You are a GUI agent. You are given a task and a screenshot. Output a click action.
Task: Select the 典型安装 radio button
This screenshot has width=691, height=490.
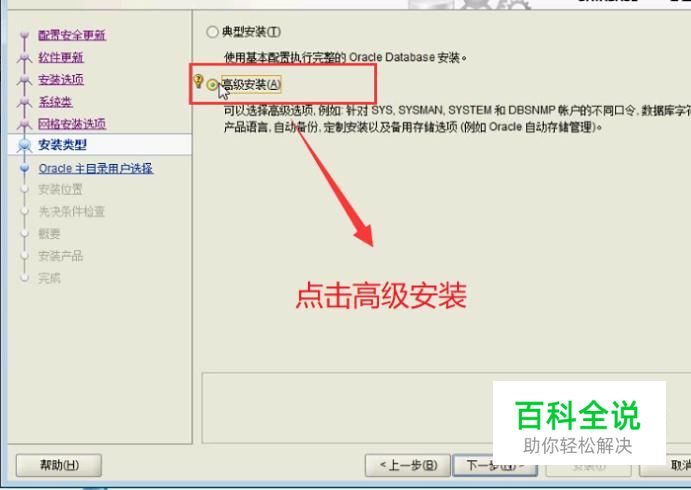click(x=212, y=32)
